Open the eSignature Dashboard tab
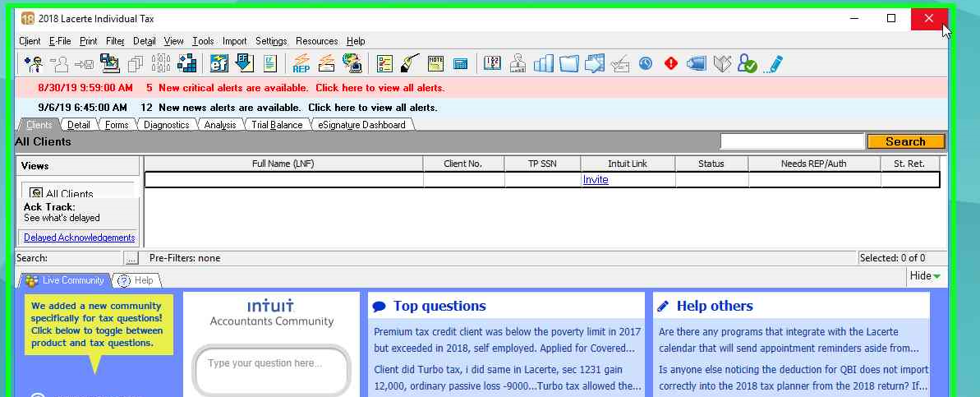This screenshot has height=397, width=980. pos(361,125)
